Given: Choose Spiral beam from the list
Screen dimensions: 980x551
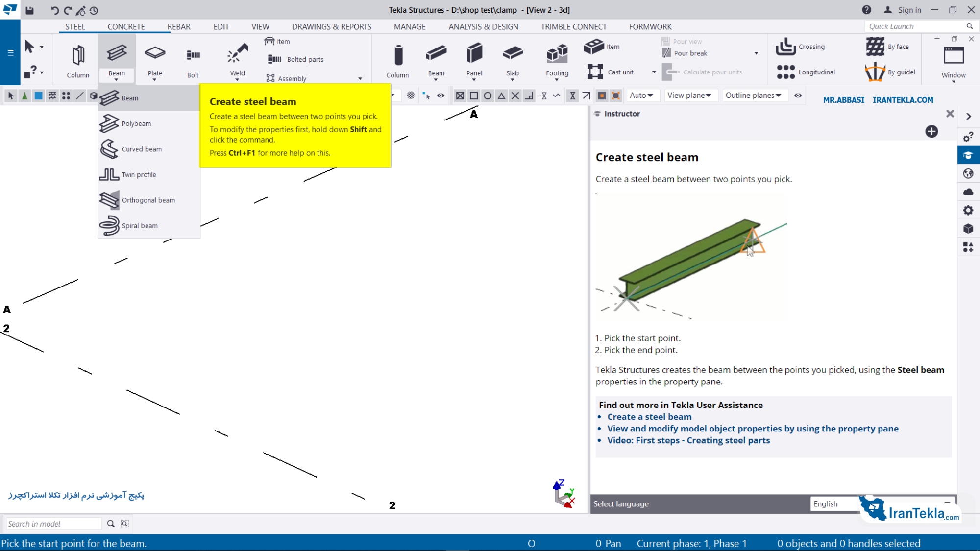Looking at the screenshot, I should [x=148, y=225].
